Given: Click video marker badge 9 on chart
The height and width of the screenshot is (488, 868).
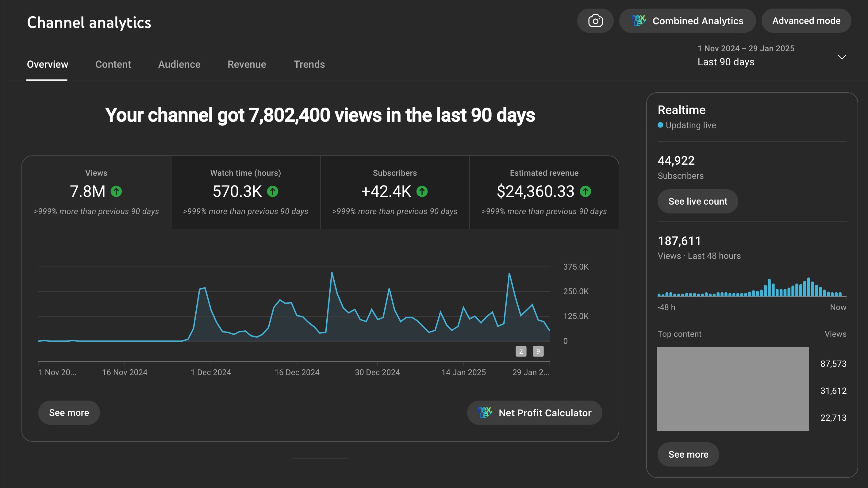Looking at the screenshot, I should coord(538,351).
